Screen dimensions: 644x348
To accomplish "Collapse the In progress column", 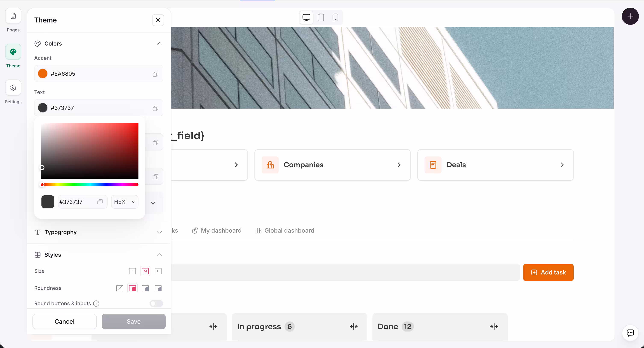I will [353, 326].
